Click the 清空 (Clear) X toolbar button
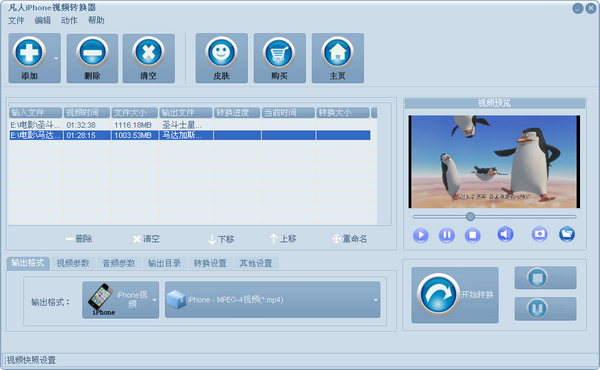 click(x=148, y=58)
